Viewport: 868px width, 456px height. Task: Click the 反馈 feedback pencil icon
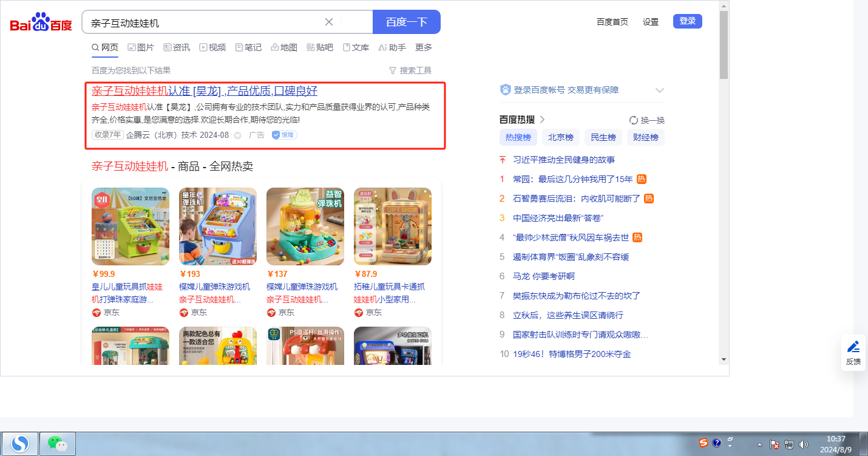[x=853, y=347]
